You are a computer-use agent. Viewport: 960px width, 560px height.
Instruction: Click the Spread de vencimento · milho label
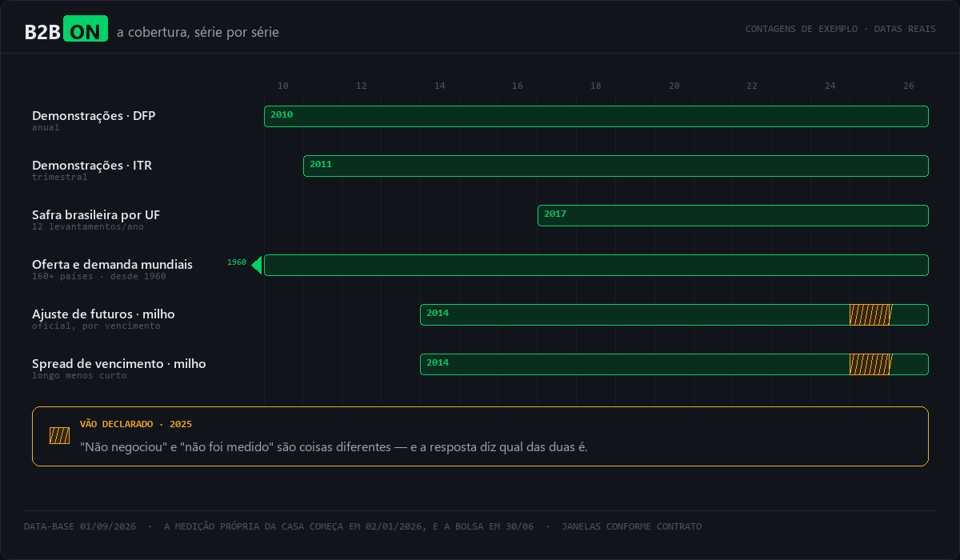pyautogui.click(x=119, y=363)
